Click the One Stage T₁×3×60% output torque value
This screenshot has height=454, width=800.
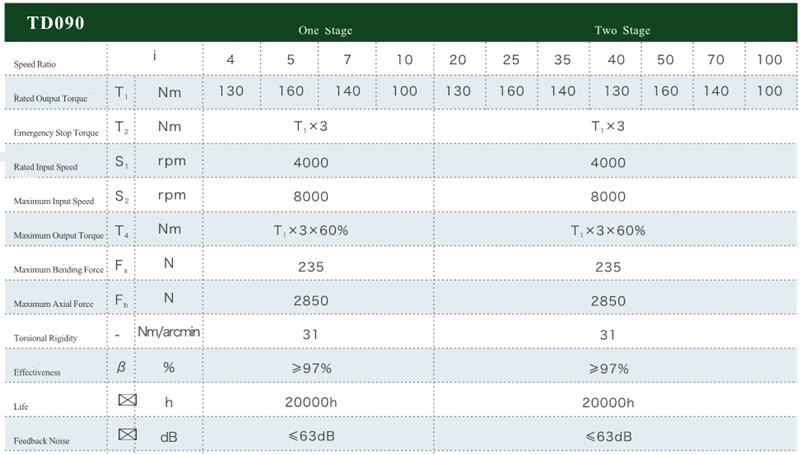(x=311, y=230)
